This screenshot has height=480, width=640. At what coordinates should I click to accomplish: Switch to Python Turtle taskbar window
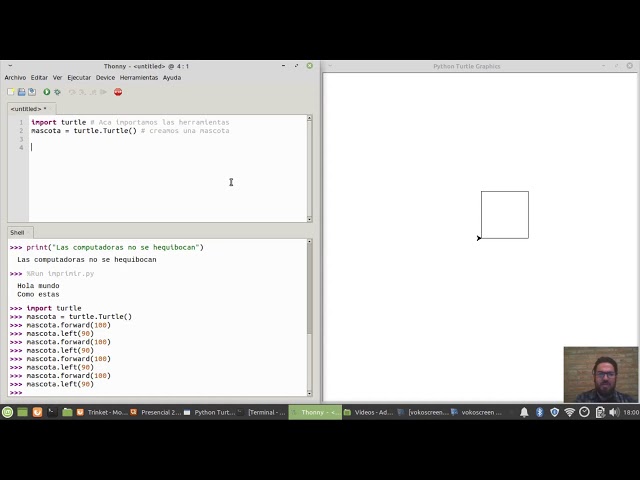tap(209, 412)
